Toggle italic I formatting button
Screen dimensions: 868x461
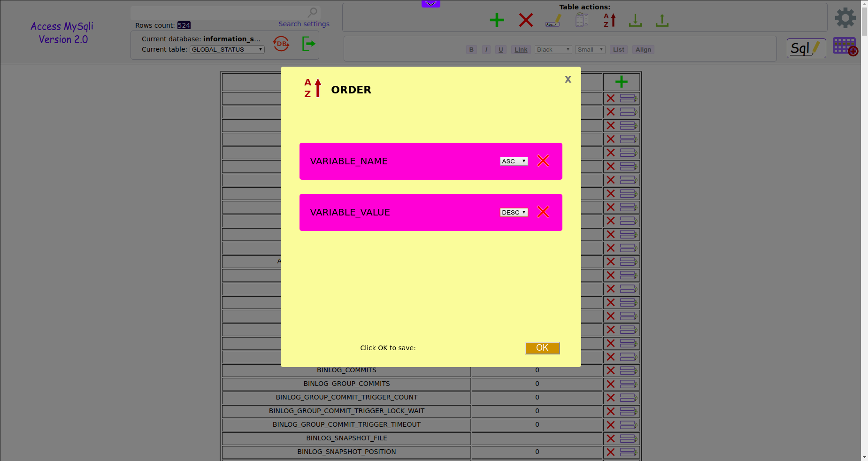(486, 50)
